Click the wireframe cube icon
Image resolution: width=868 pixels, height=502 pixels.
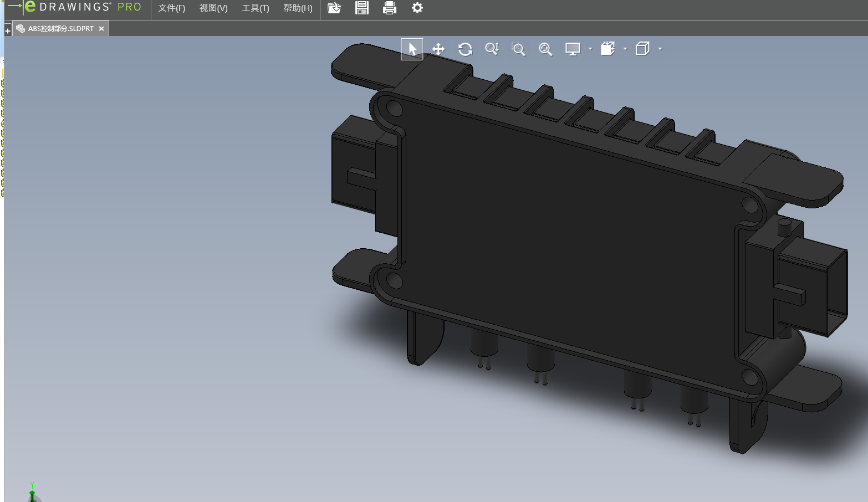pos(643,49)
